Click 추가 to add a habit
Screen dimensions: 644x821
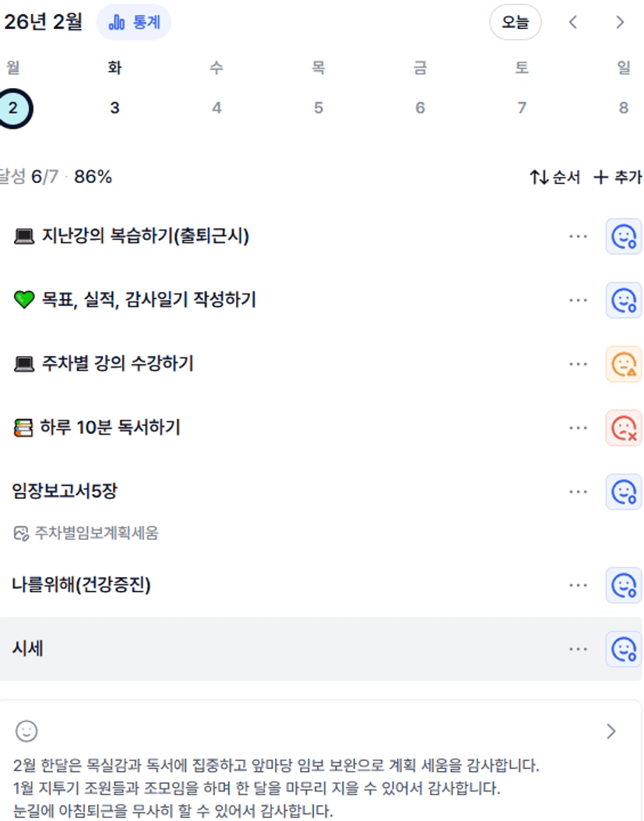tap(618, 178)
